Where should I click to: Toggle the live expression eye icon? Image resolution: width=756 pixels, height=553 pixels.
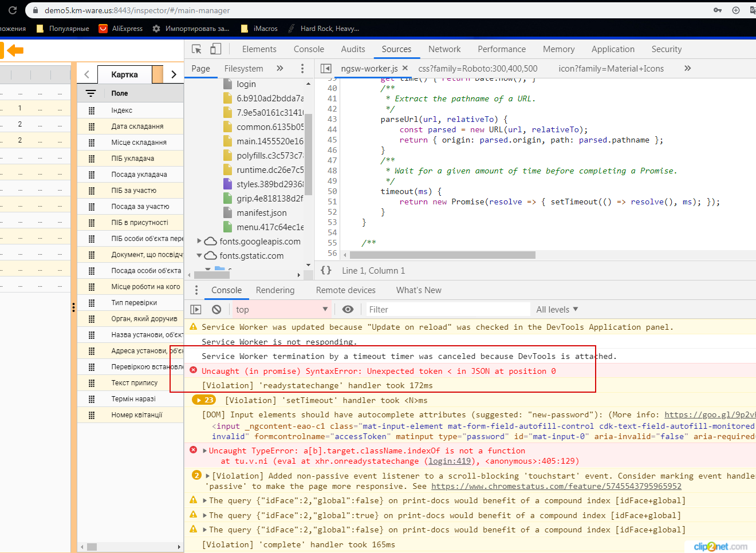348,309
